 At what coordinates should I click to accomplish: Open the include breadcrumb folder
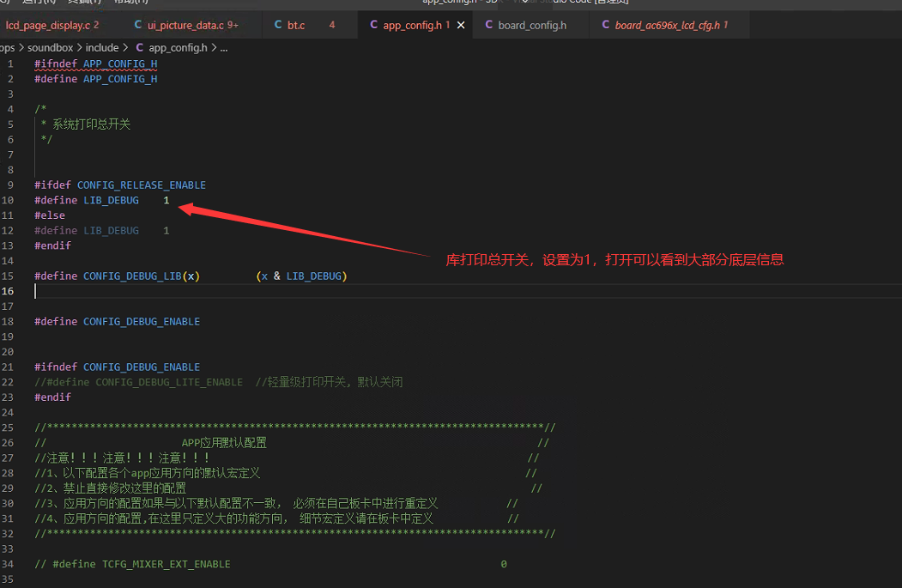pos(102,48)
